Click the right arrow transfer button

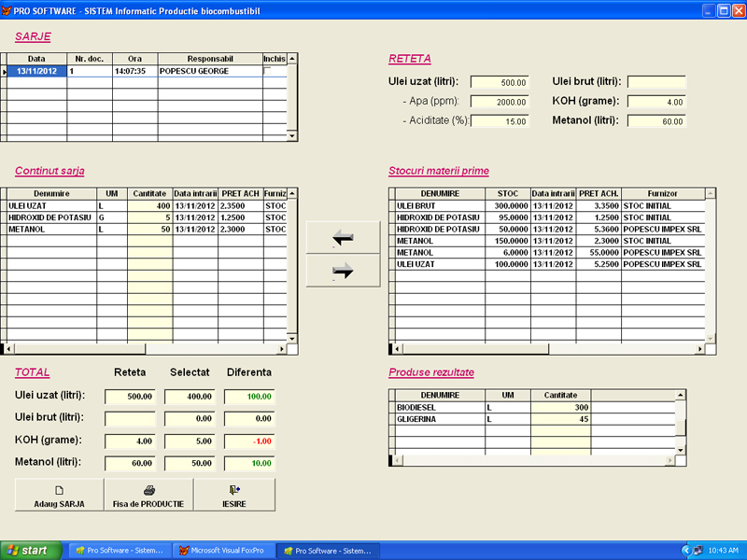point(343,271)
